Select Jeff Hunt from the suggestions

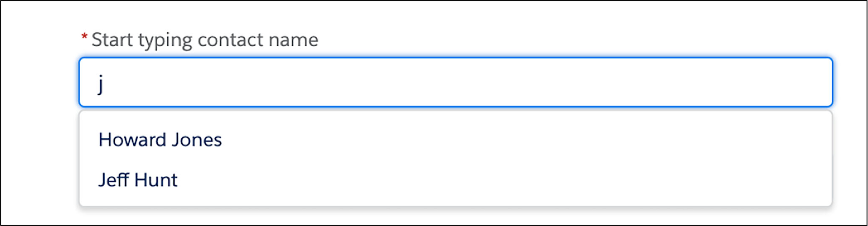pos(455,180)
